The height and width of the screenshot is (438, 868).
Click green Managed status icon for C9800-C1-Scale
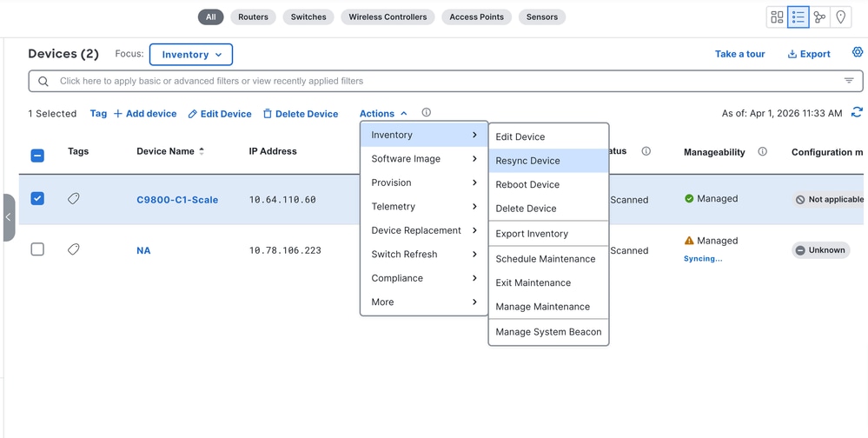pos(689,198)
